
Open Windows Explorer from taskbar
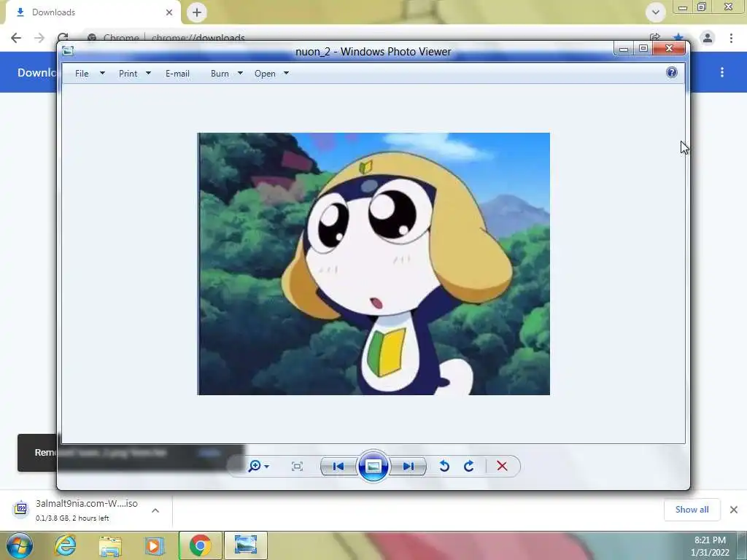click(x=110, y=545)
